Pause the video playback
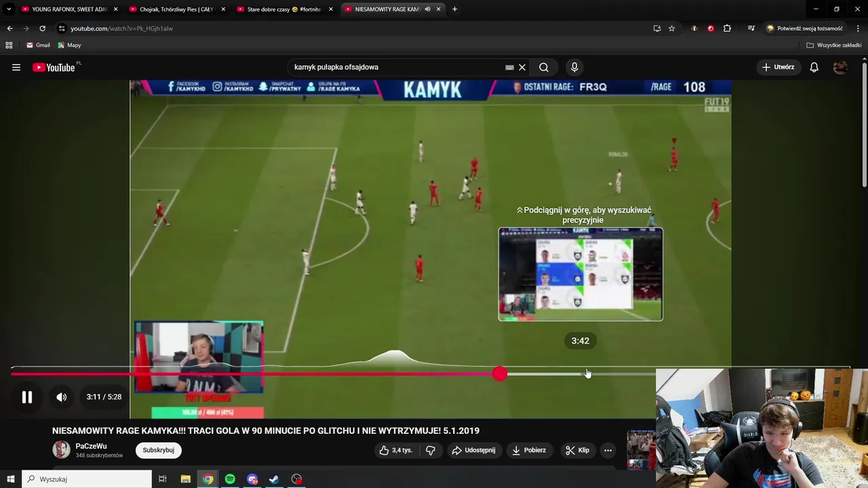 (x=27, y=397)
